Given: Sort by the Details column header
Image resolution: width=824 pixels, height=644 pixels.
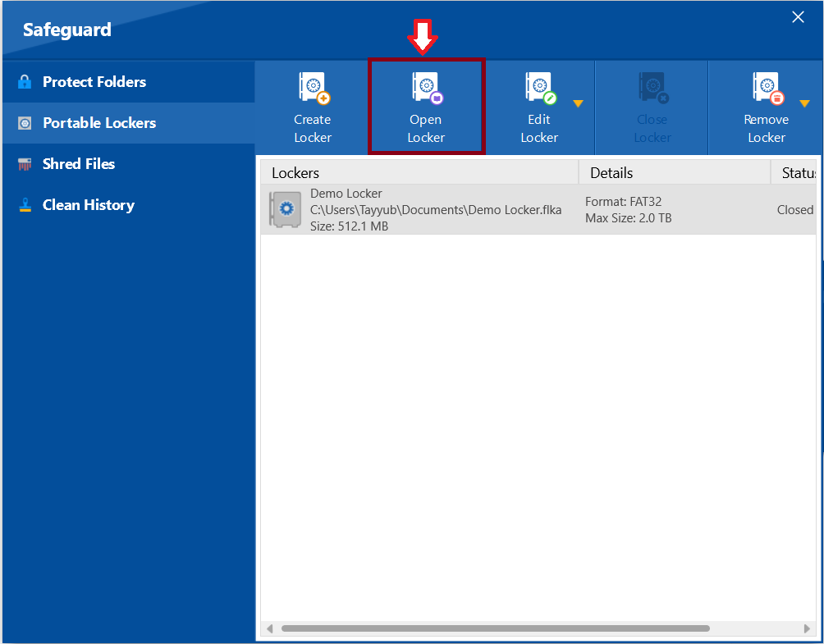Looking at the screenshot, I should 675,172.
